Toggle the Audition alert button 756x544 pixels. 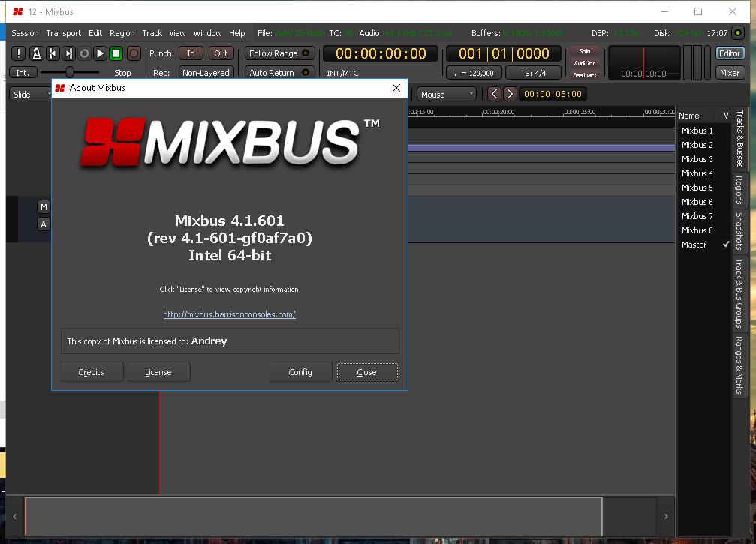[584, 63]
